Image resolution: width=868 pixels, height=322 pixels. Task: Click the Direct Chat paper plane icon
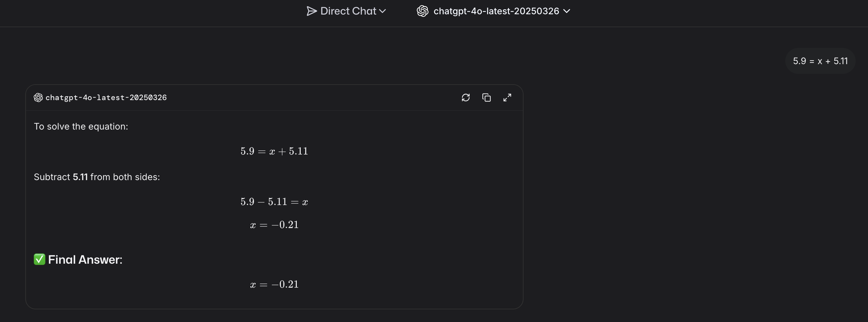point(311,11)
